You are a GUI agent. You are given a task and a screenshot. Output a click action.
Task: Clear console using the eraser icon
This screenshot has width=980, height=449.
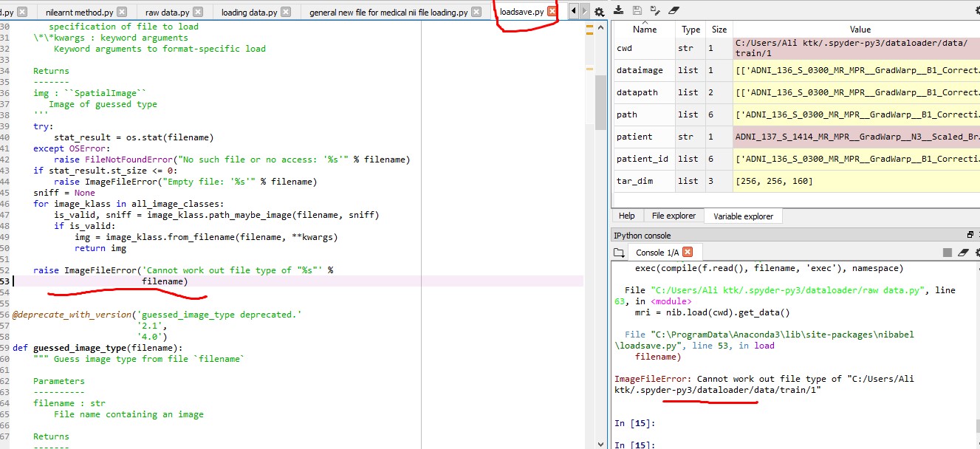(963, 253)
